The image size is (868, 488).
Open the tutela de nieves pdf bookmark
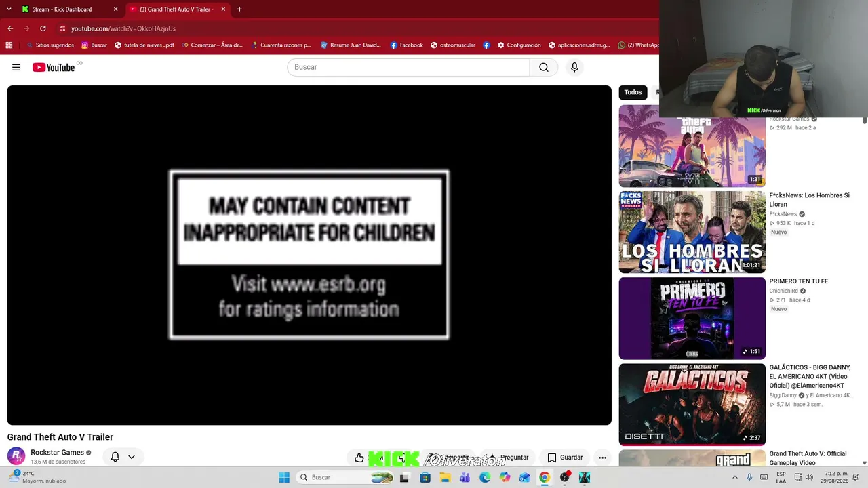144,45
